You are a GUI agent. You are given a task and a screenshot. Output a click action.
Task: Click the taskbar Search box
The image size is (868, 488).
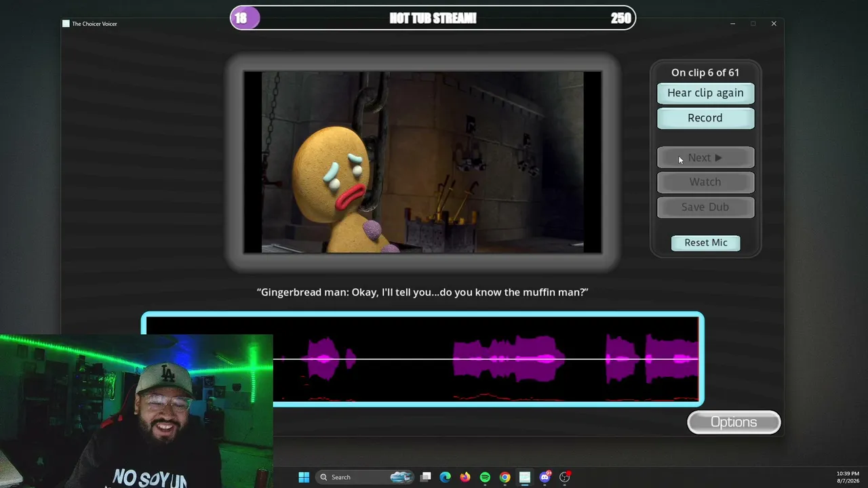pos(364,477)
